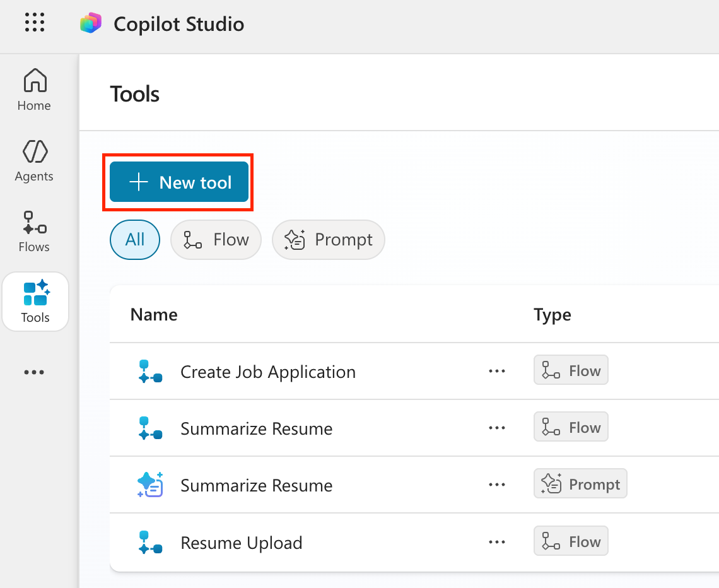Click the Copilot Studio logo icon
Screen dimensions: 719x588
(91, 24)
